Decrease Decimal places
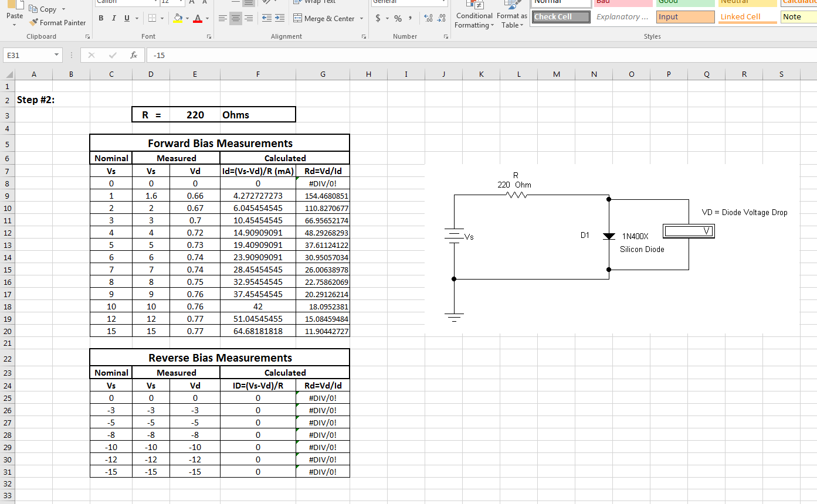This screenshot has height=504, width=817. tap(442, 19)
